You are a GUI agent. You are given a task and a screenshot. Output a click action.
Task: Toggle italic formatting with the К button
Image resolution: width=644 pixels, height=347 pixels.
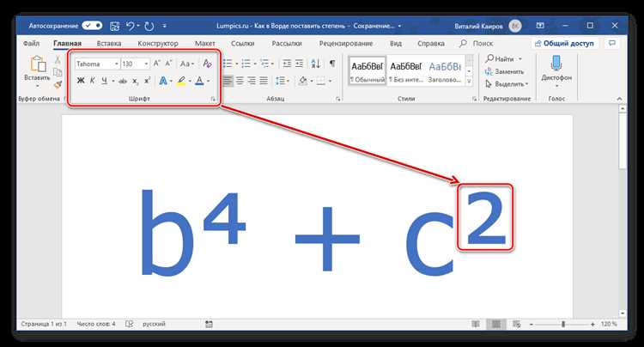point(93,81)
